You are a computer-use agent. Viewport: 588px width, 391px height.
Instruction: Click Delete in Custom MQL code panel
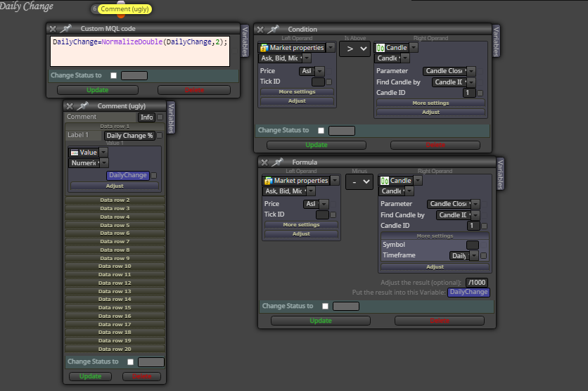click(x=194, y=90)
